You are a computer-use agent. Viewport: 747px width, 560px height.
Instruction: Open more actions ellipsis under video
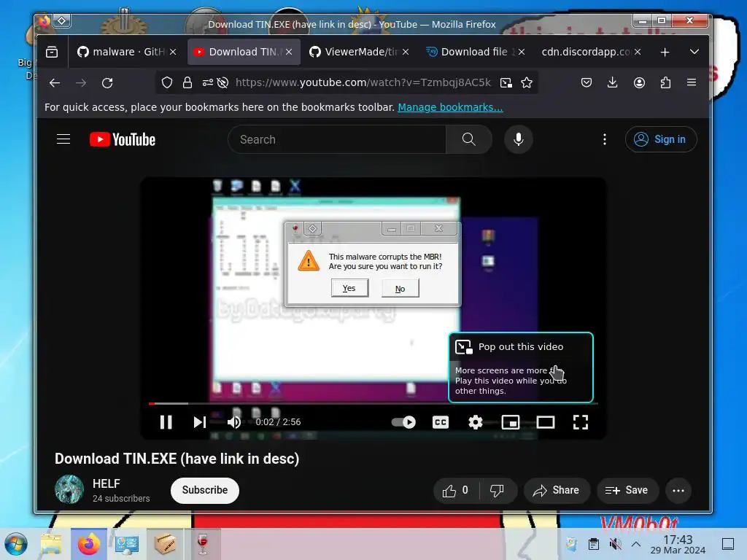click(x=678, y=491)
